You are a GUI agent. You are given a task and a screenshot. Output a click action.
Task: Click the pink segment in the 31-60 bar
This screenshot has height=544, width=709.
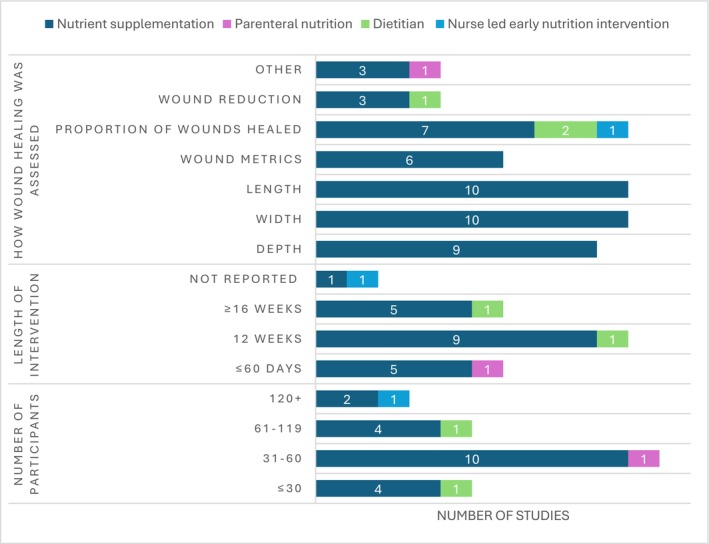[643, 459]
